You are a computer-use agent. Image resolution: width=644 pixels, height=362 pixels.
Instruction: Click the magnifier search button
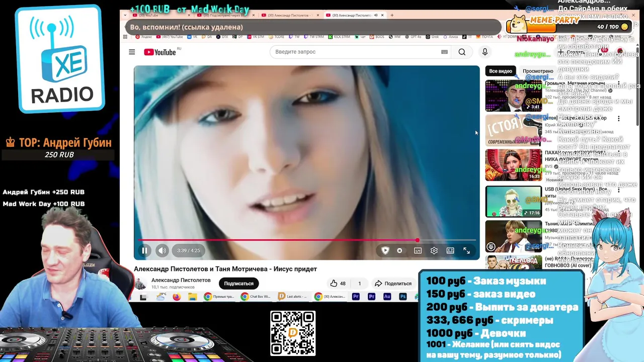pyautogui.click(x=462, y=52)
